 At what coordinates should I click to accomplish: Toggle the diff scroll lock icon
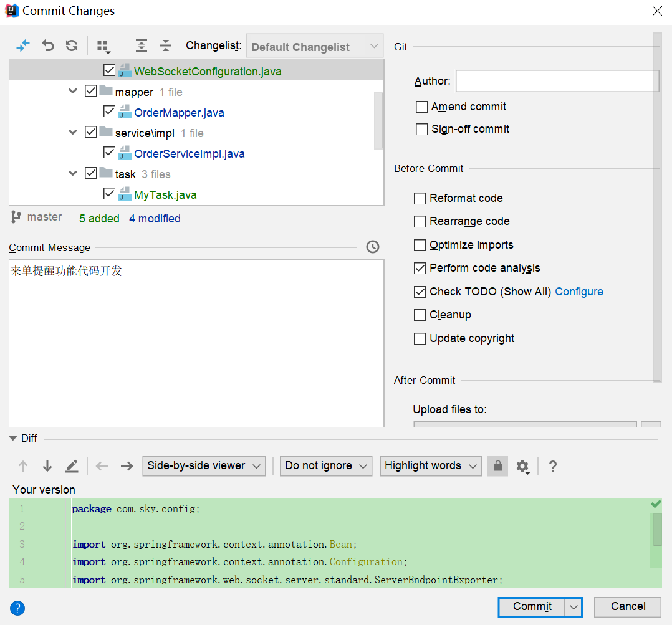tap(497, 466)
